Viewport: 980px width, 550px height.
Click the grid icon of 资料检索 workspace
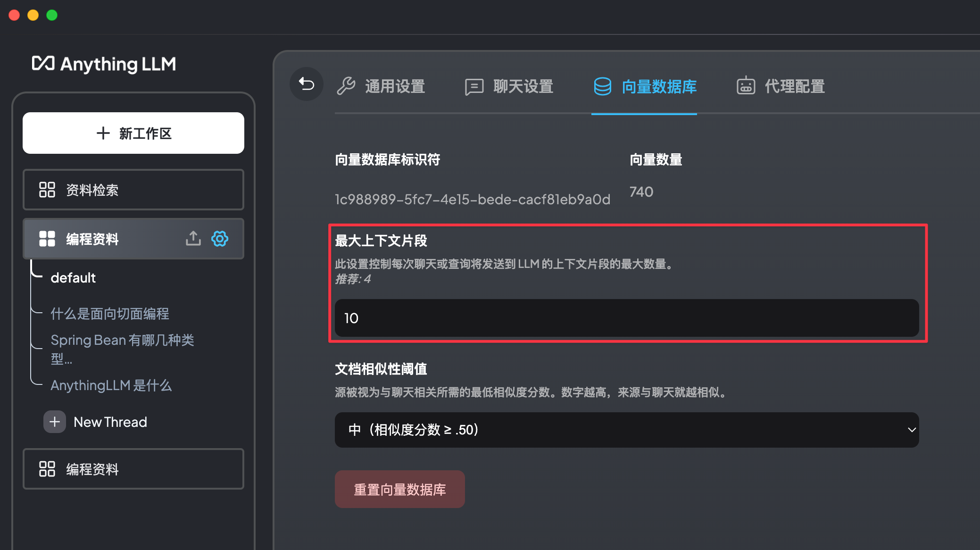pos(47,190)
